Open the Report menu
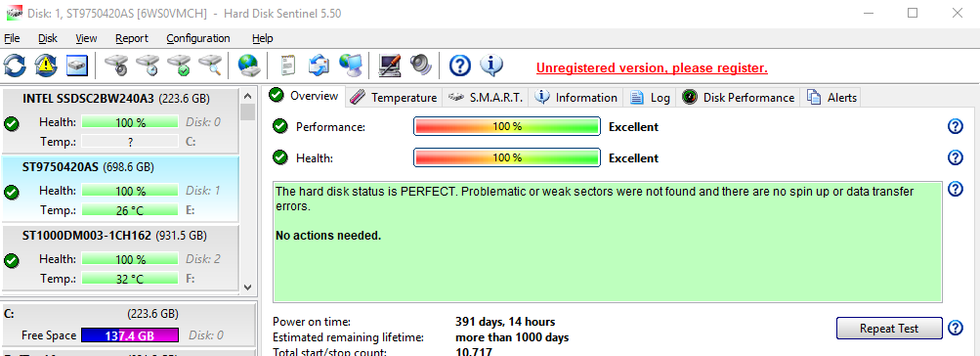 coord(132,38)
